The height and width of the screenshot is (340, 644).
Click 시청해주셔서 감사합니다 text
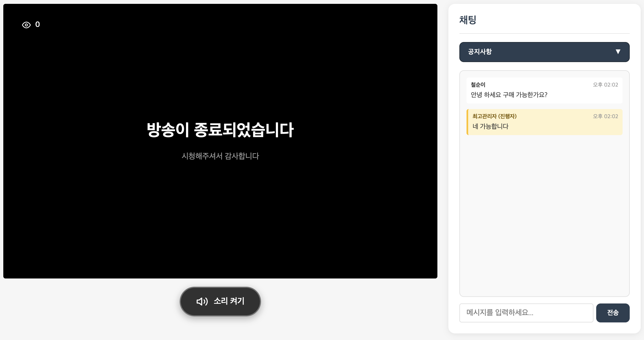[x=220, y=156]
